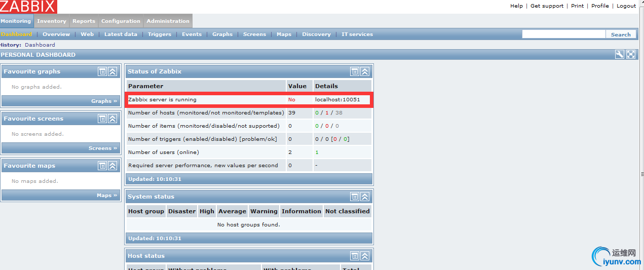Screen dimensions: 644x270
Task: Collapse the Status of Zabbix widget
Action: pyautogui.click(x=365, y=71)
